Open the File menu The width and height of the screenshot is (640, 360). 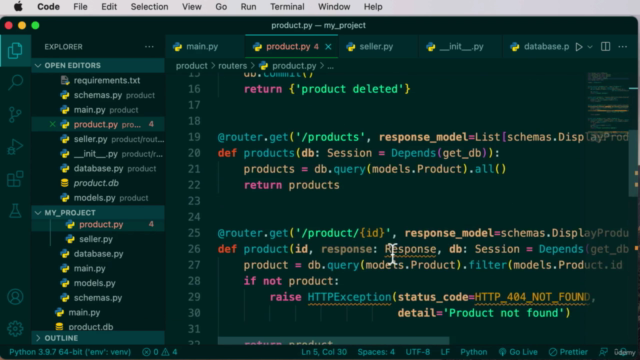pos(80,7)
